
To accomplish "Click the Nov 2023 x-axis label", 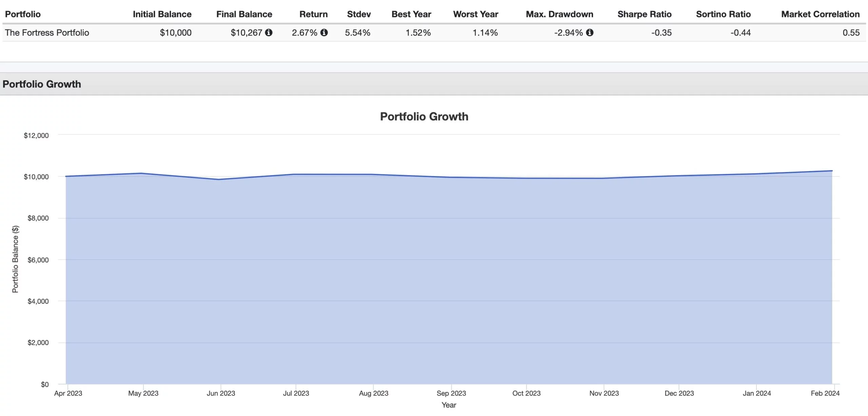I will (604, 393).
